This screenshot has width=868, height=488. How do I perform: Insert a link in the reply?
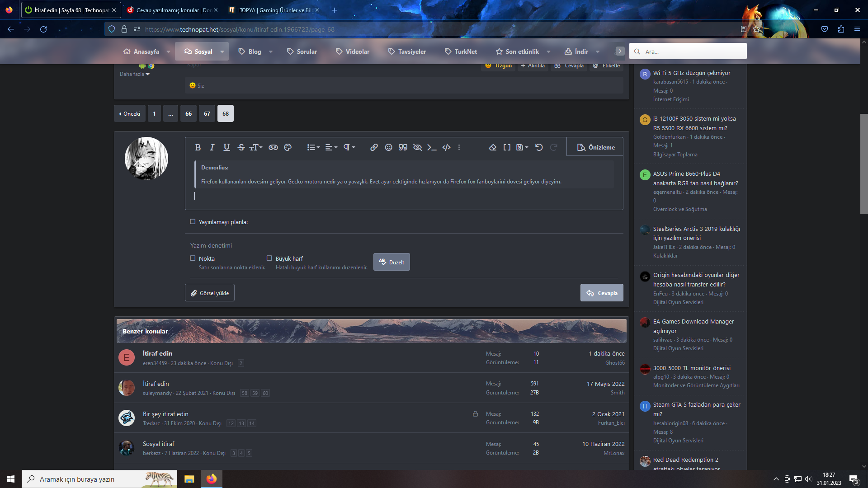[374, 147]
